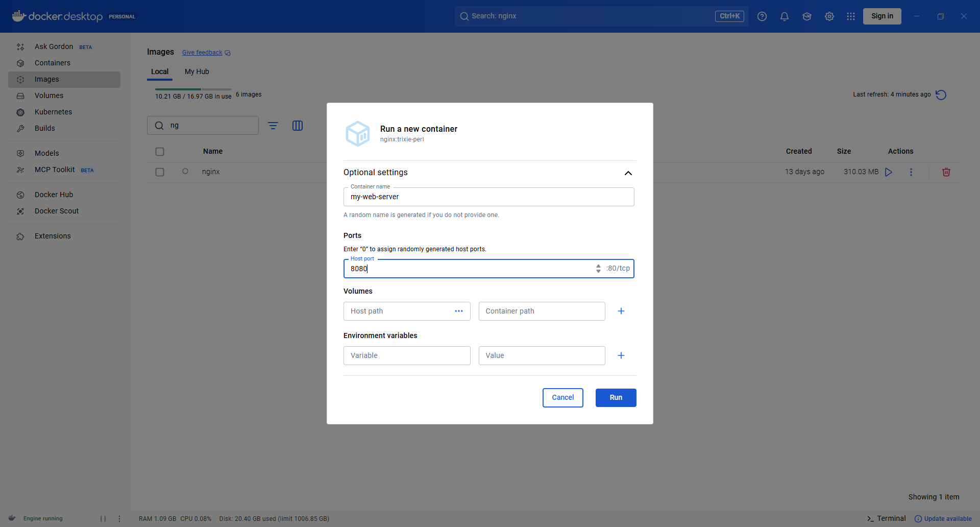Toggle the select-all images checkbox
Screen dimensions: 980x527
click(160, 152)
